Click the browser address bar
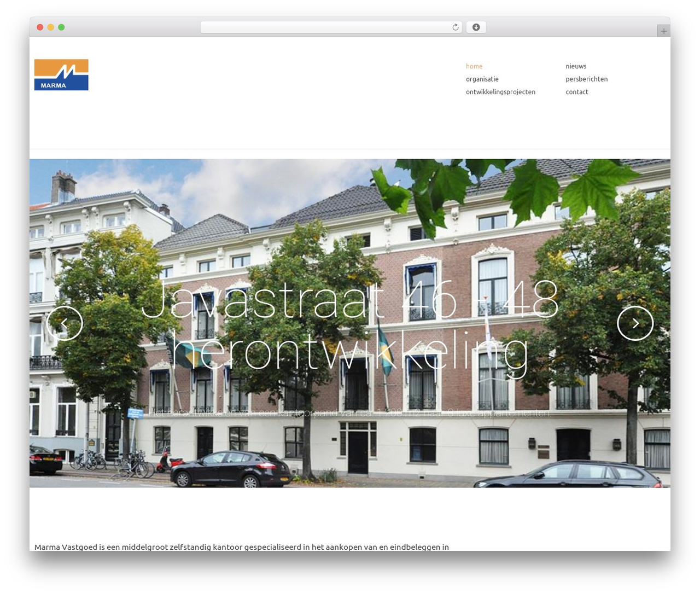The height and width of the screenshot is (593, 700). pos(331,27)
